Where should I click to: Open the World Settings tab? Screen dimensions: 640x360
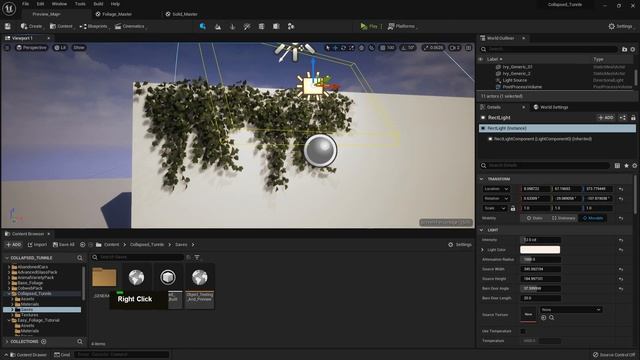551,107
